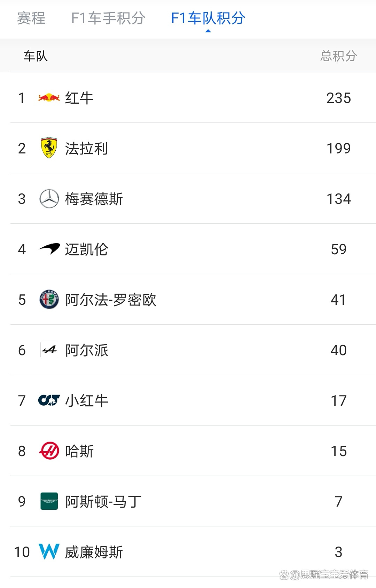
Task: Click the blue triangle indicator under F1车队积分
Action: (208, 31)
